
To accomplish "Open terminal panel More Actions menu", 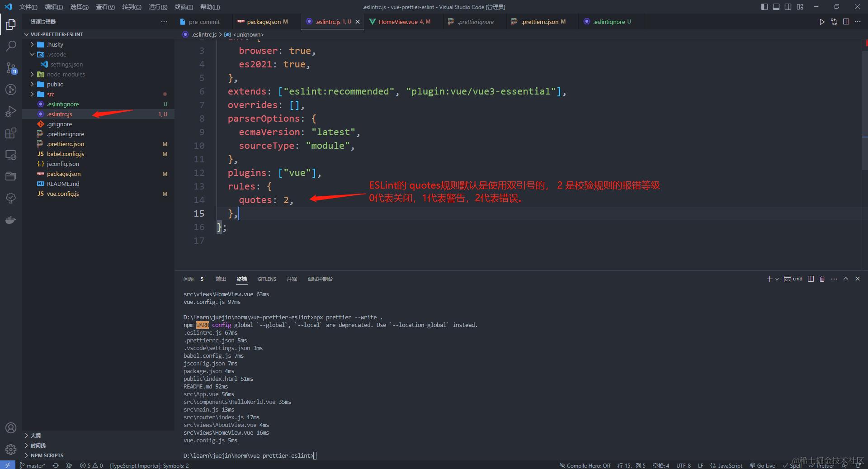I will coord(834,279).
